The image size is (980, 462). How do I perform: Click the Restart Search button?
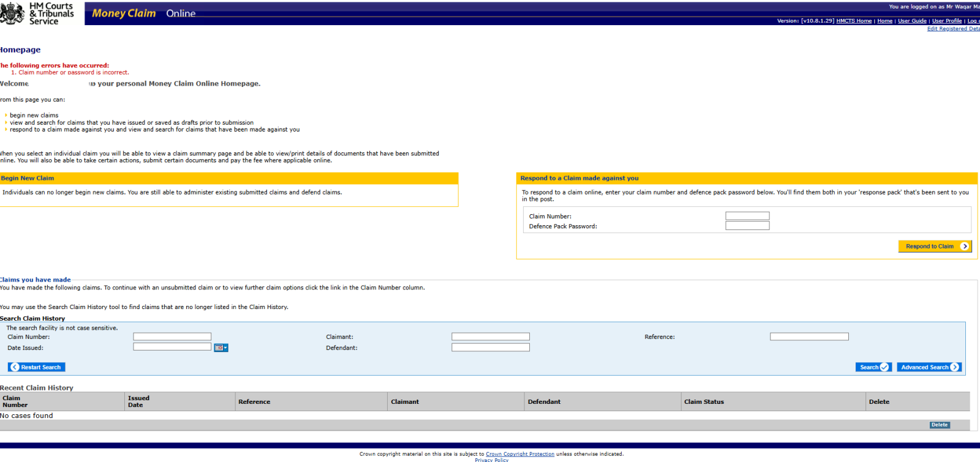36,367
